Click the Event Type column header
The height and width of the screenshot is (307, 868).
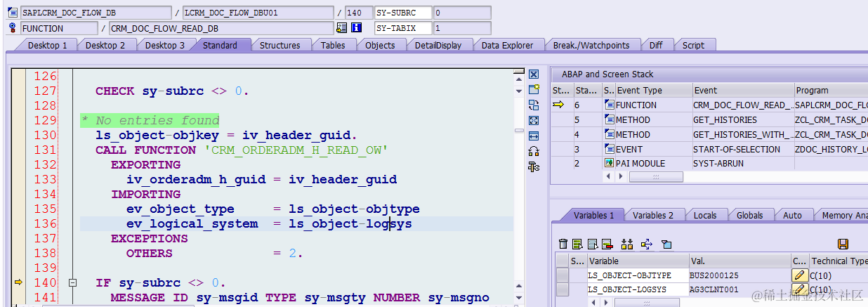pos(653,90)
